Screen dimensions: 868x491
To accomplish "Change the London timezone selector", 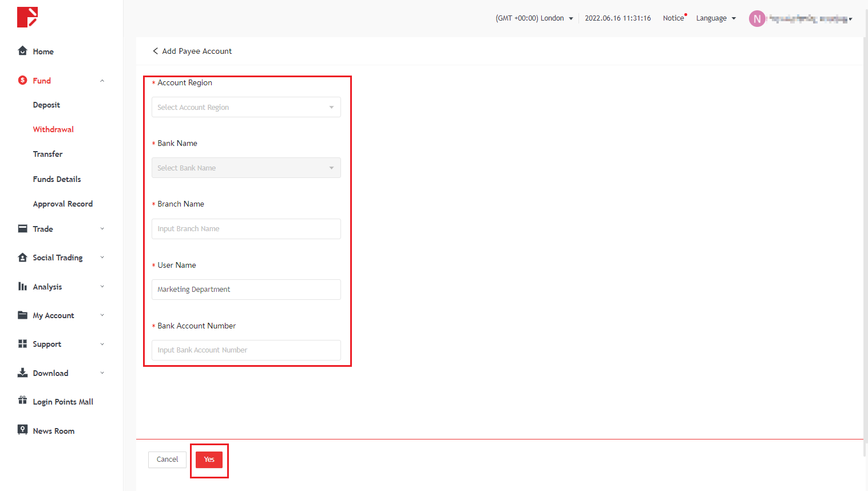I will 534,18.
